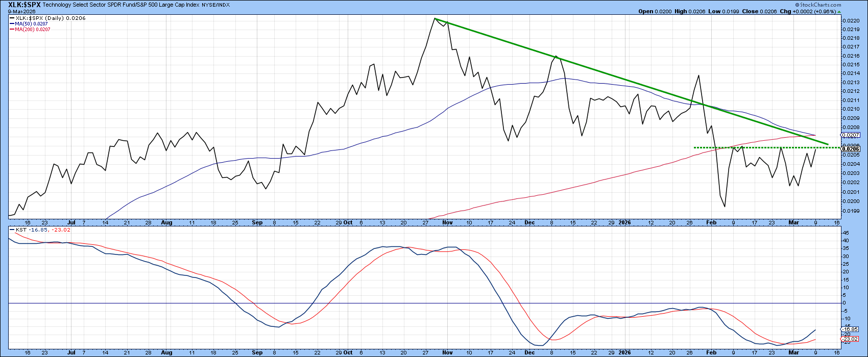The width and height of the screenshot is (868, 357).
Task: Click the Feb label under KST panel
Action: (x=711, y=352)
